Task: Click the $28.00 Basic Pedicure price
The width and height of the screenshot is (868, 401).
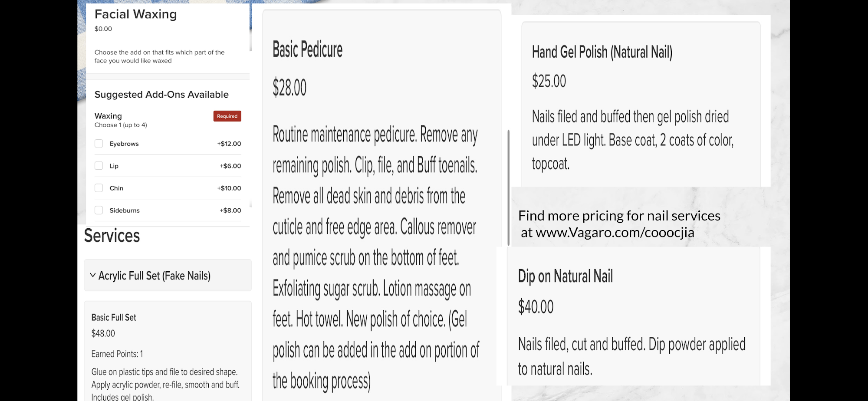Action: click(x=289, y=87)
